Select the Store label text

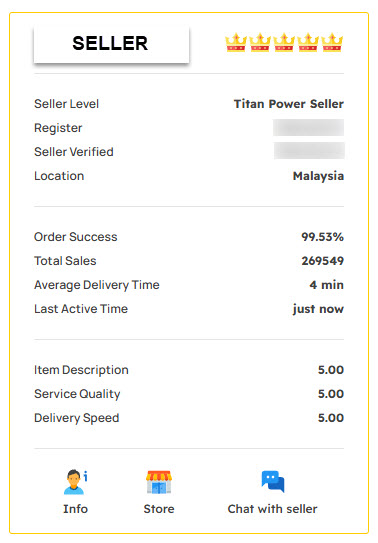(x=159, y=509)
